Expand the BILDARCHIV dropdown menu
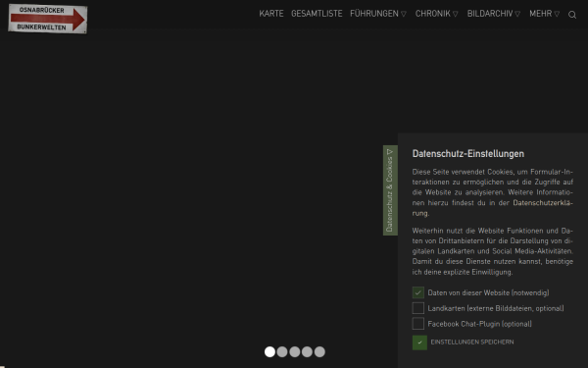588x368 pixels. point(494,14)
